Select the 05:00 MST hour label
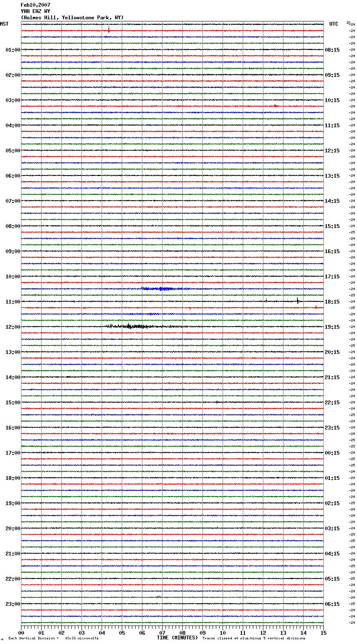 pos(13,151)
